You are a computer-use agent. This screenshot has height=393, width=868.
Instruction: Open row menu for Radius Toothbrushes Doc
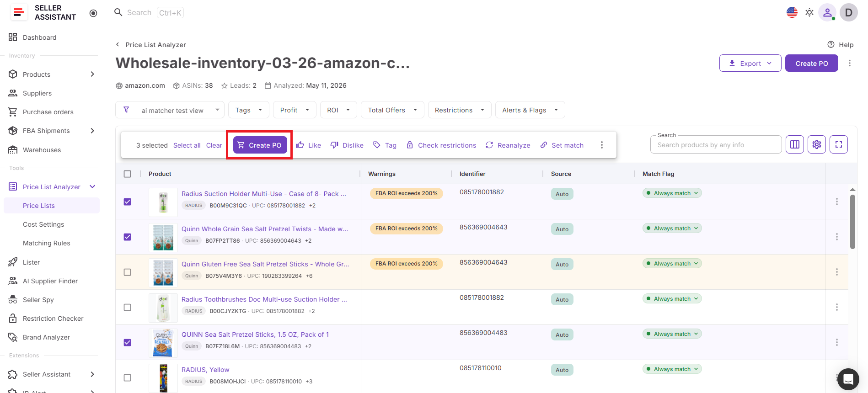837,307
